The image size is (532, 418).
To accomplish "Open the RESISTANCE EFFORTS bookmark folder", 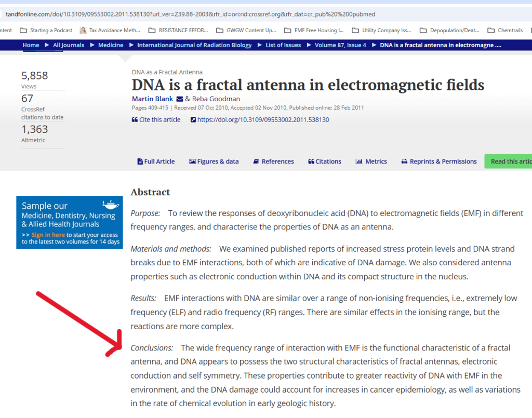I will pos(176,30).
